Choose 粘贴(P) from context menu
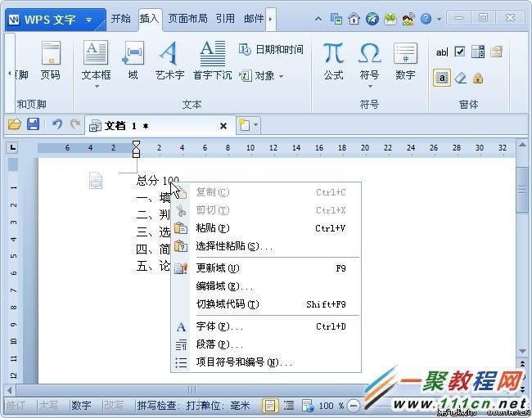 pos(266,228)
